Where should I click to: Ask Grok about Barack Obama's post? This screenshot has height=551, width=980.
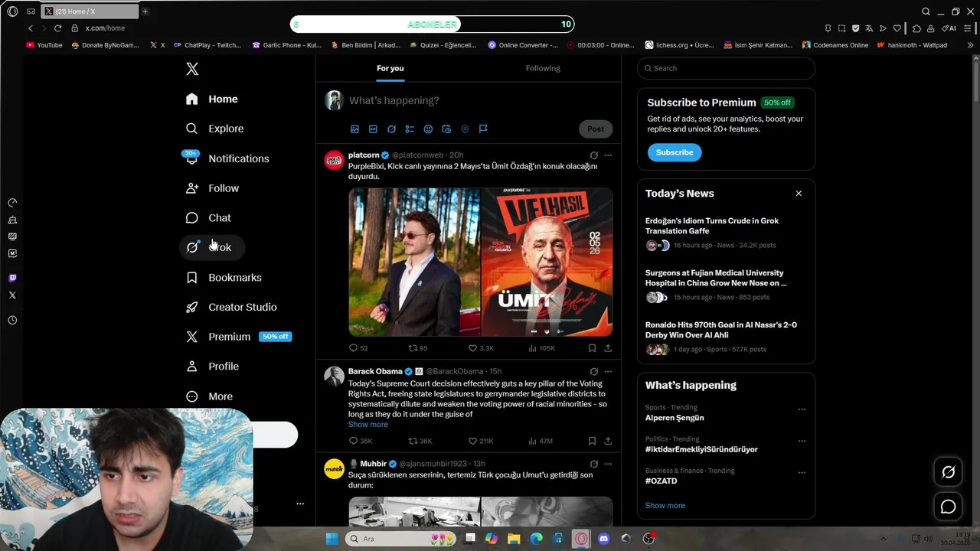tap(593, 372)
